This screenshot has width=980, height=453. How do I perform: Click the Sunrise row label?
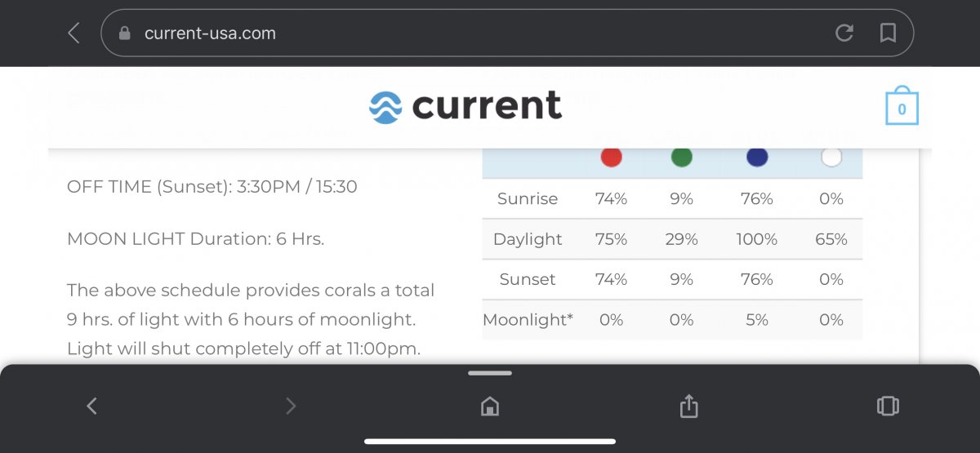click(528, 199)
